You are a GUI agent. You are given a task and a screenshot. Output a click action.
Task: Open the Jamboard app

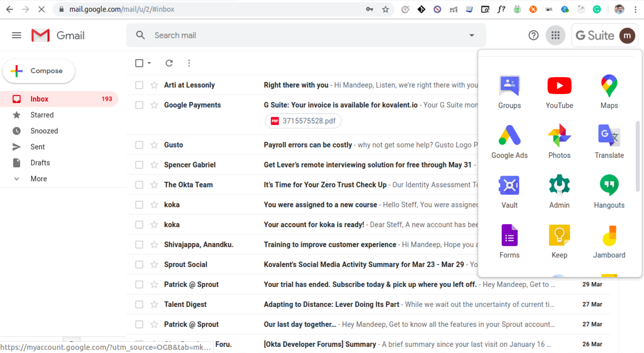(x=609, y=241)
